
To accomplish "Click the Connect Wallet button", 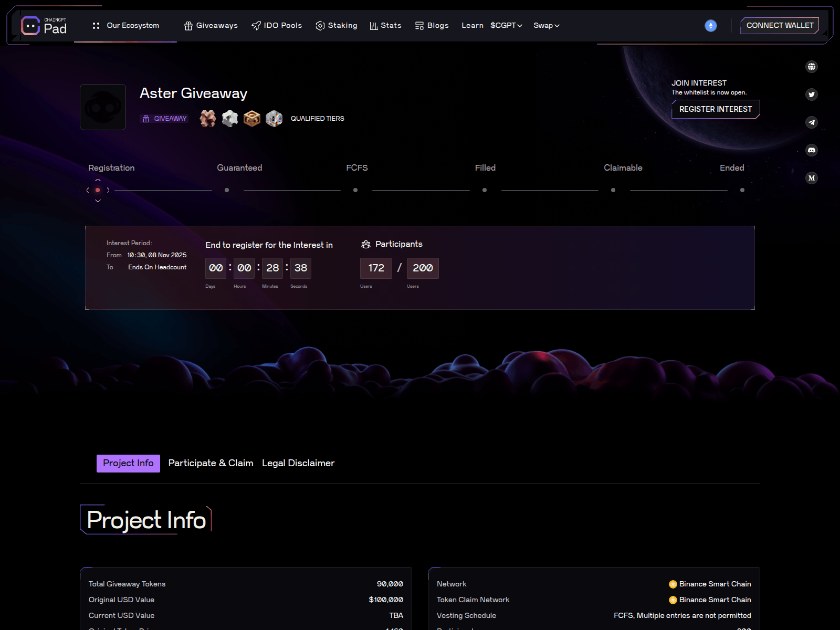I will (x=780, y=25).
